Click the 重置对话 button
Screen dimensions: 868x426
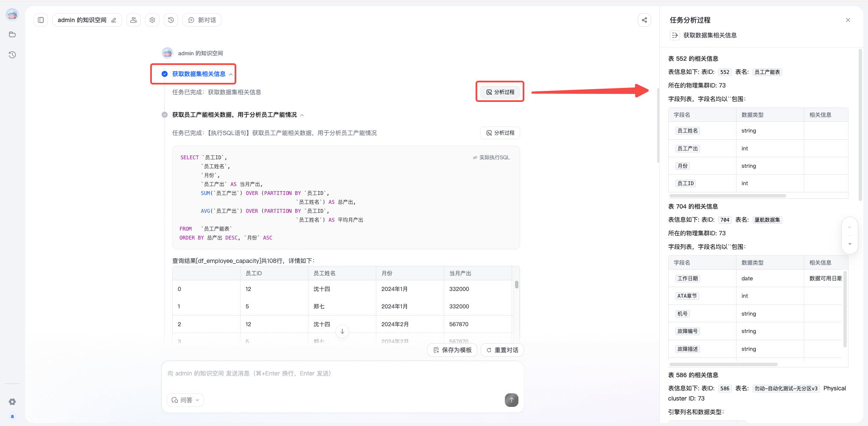tap(502, 350)
